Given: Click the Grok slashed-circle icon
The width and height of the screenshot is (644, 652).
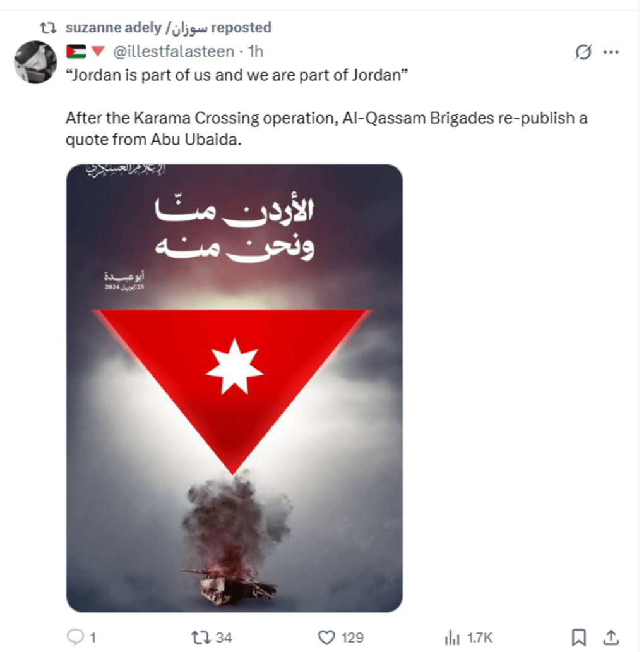Looking at the screenshot, I should point(583,52).
